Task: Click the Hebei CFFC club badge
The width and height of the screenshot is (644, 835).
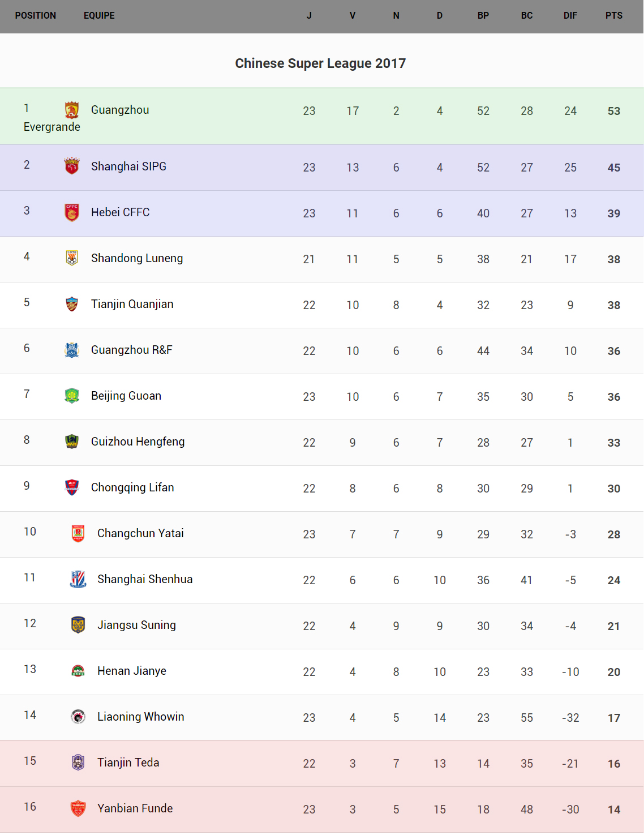Action: (x=72, y=212)
